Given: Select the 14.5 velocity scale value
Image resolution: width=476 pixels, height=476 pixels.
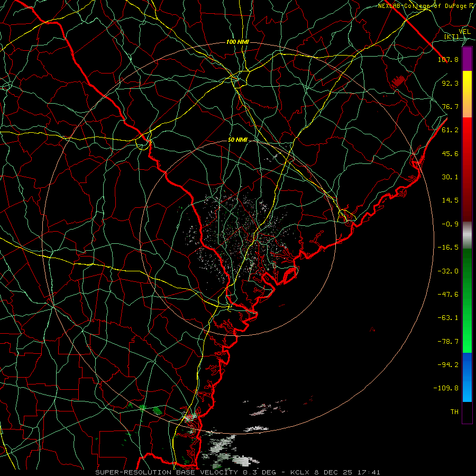Looking at the screenshot, I should pos(450,200).
